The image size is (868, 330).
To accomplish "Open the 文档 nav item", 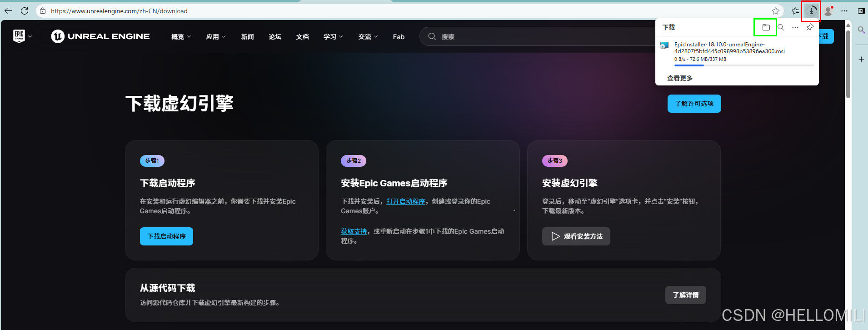I will click(x=302, y=37).
